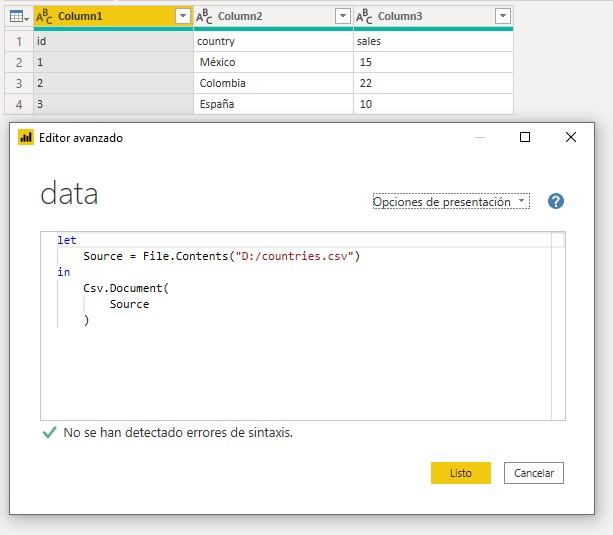Click the ABC type icon of Column2
613x535 pixels.
(x=204, y=16)
